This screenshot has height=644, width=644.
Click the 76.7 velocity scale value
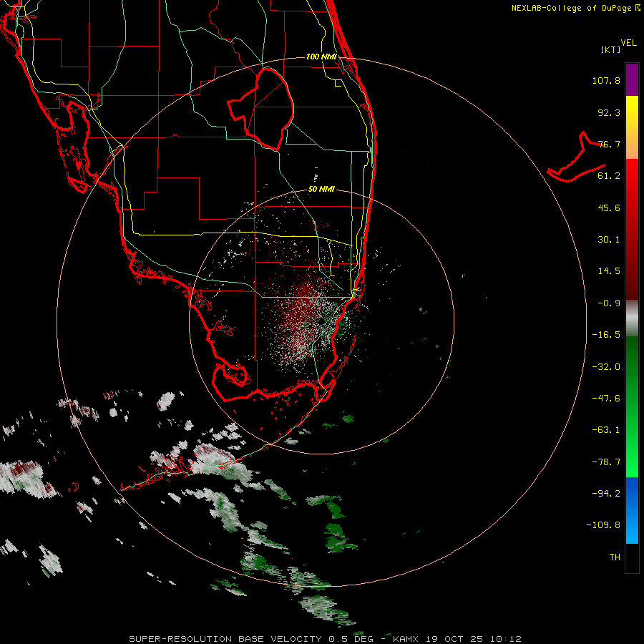point(609,144)
